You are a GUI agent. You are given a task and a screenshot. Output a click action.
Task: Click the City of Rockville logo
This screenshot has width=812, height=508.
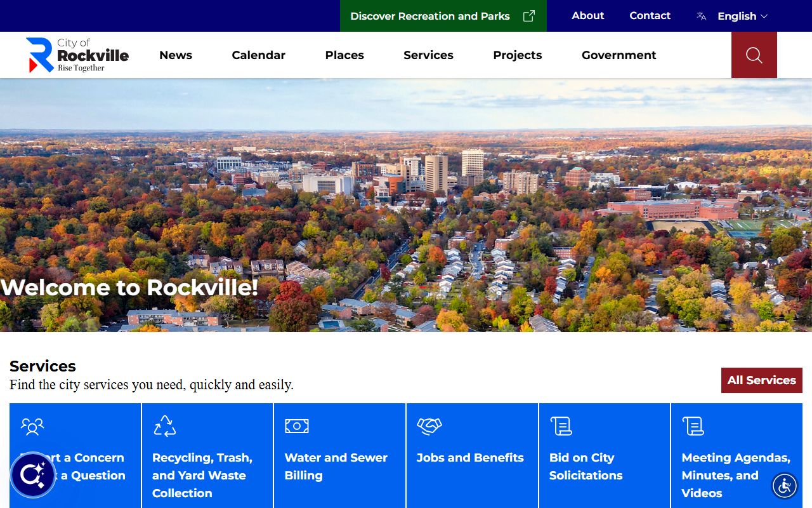(77, 55)
